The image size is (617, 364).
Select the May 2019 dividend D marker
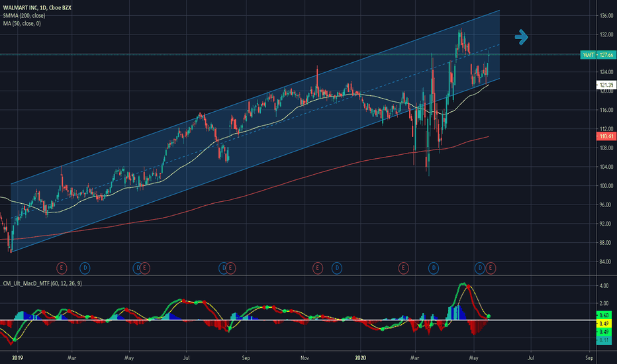pos(136,269)
